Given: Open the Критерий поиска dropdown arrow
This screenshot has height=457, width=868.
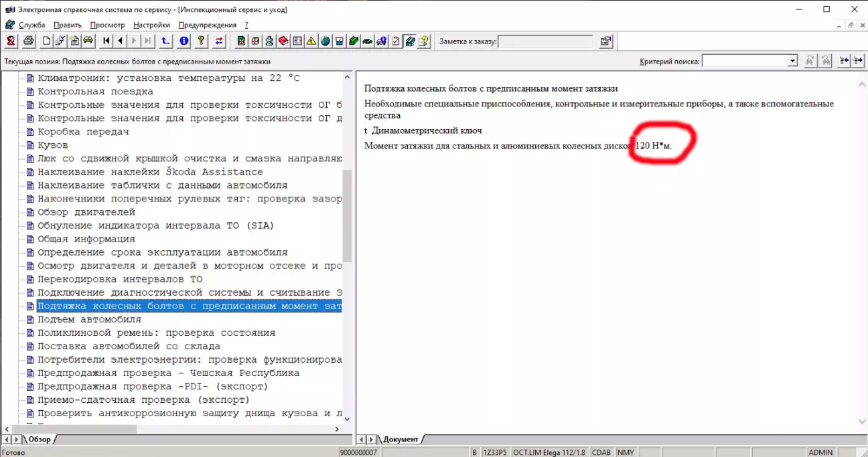Looking at the screenshot, I should point(793,61).
